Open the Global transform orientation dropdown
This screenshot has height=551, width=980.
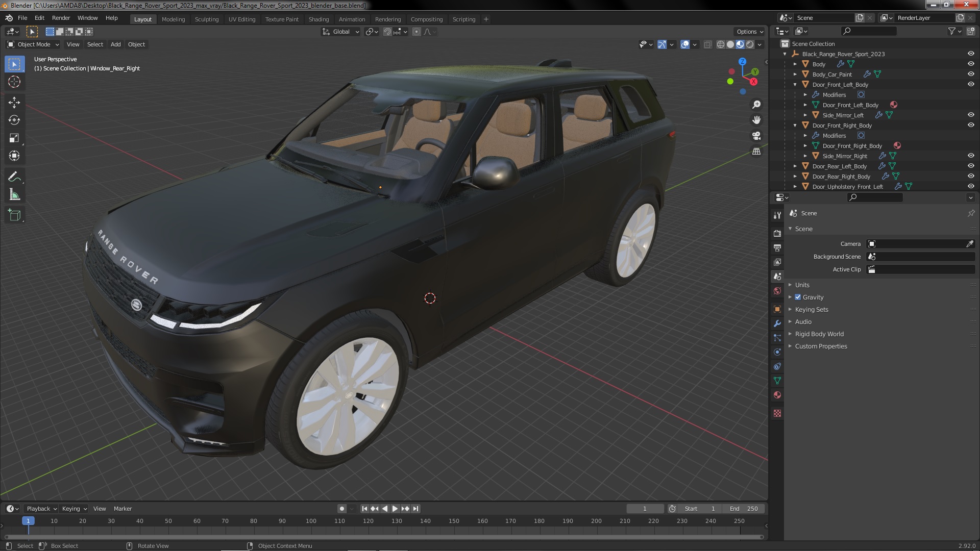pyautogui.click(x=340, y=32)
